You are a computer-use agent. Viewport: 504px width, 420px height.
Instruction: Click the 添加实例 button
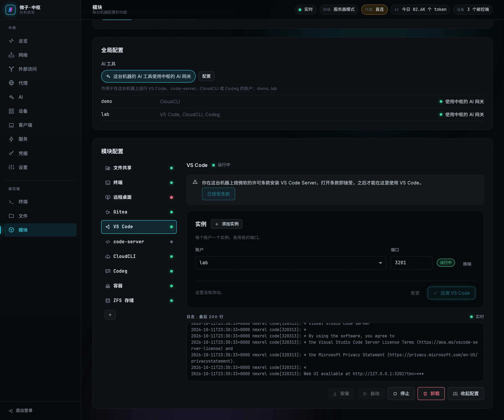pyautogui.click(x=227, y=224)
